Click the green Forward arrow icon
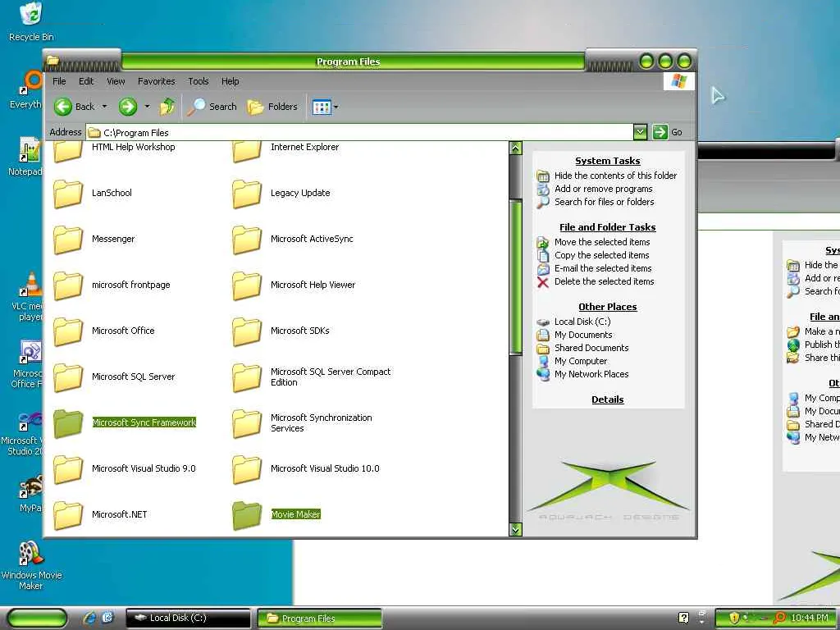The height and width of the screenshot is (630, 840). [x=127, y=107]
